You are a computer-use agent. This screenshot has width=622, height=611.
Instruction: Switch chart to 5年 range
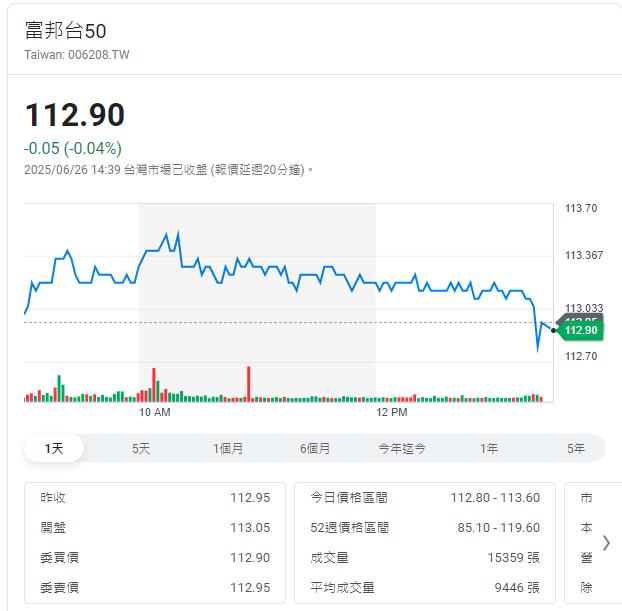576,449
